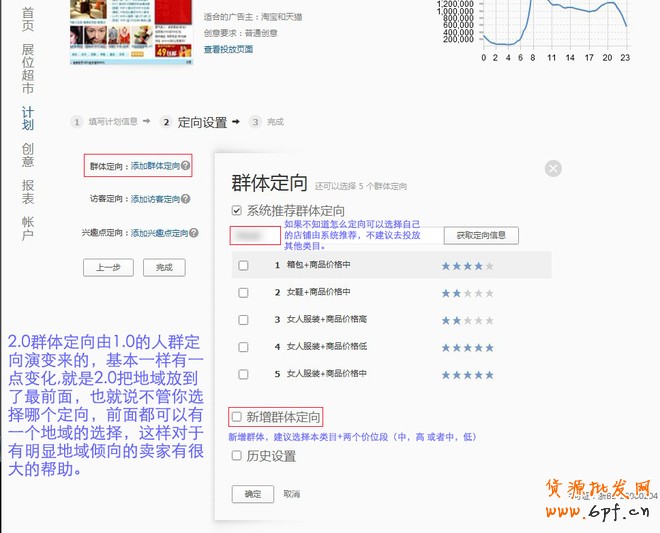Click the step 3 完成 indicator
The image size is (660, 533).
click(267, 122)
